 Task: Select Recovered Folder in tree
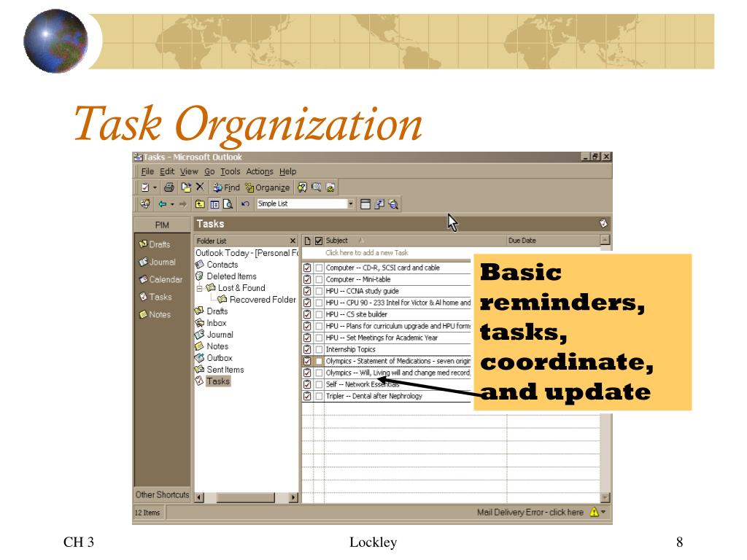point(256,300)
